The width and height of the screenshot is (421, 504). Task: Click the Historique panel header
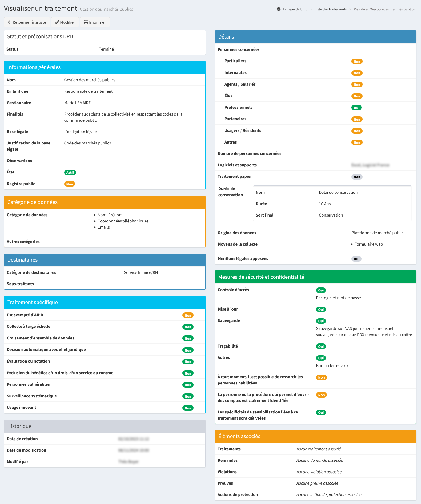[x=105, y=426]
